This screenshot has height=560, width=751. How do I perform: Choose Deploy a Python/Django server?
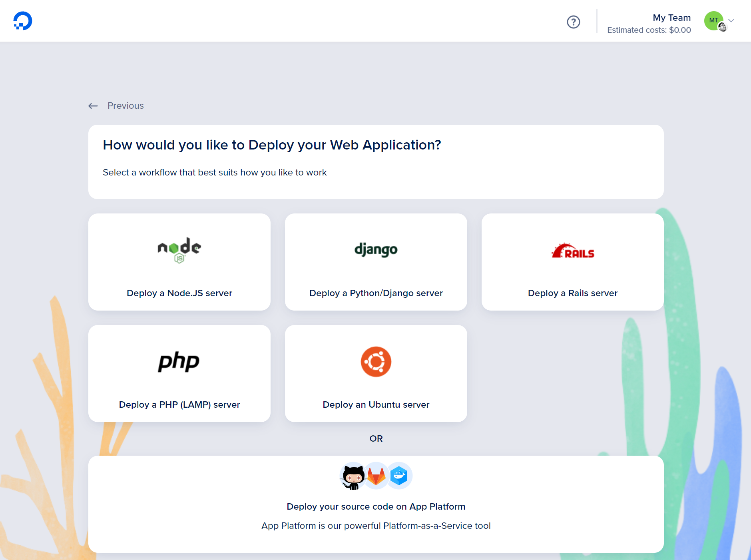[x=376, y=293]
